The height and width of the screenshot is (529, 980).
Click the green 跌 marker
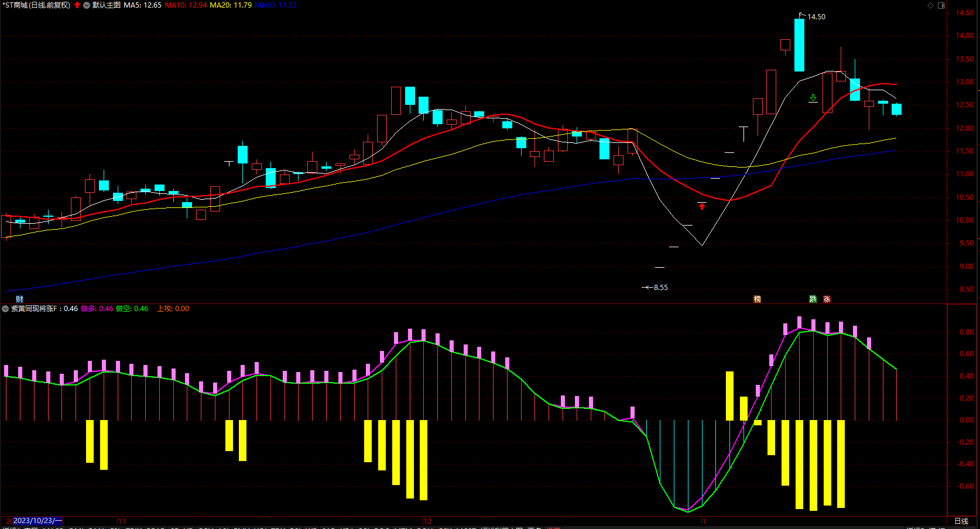tap(813, 299)
